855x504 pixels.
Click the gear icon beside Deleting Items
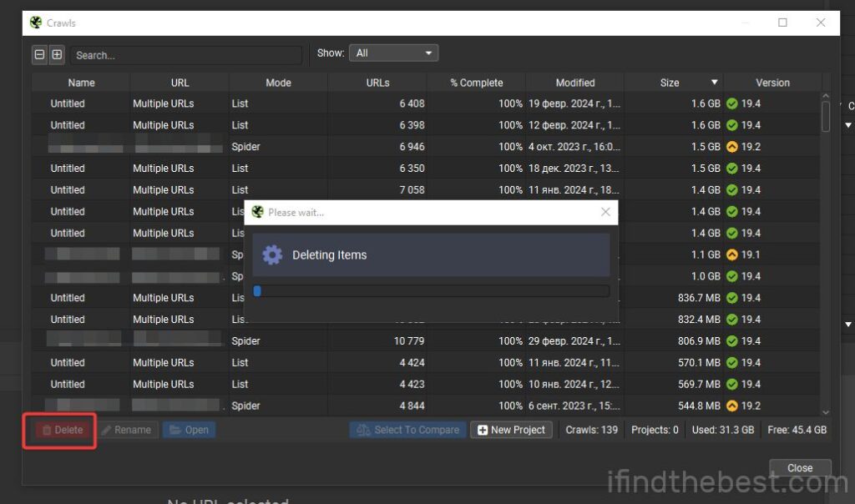[272, 255]
